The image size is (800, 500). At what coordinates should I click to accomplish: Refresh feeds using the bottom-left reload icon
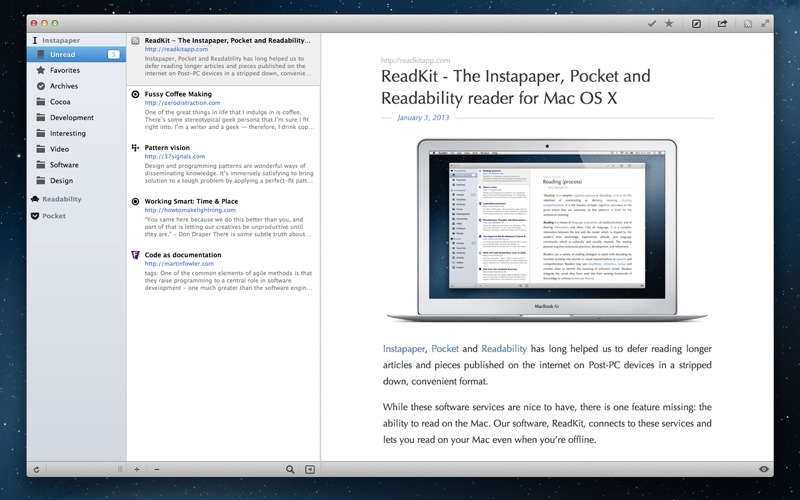[37, 469]
